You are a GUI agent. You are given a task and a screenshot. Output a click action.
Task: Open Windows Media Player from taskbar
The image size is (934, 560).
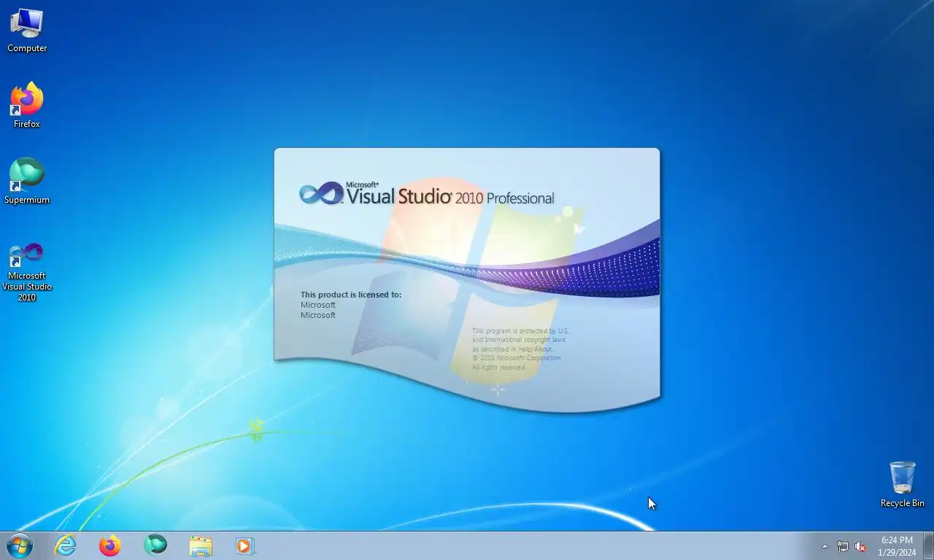245,545
